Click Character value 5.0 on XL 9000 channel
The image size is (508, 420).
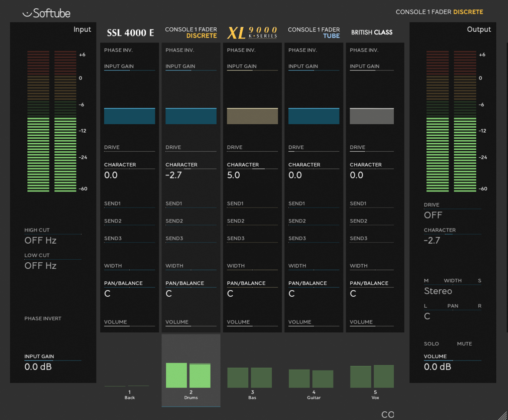pos(233,175)
